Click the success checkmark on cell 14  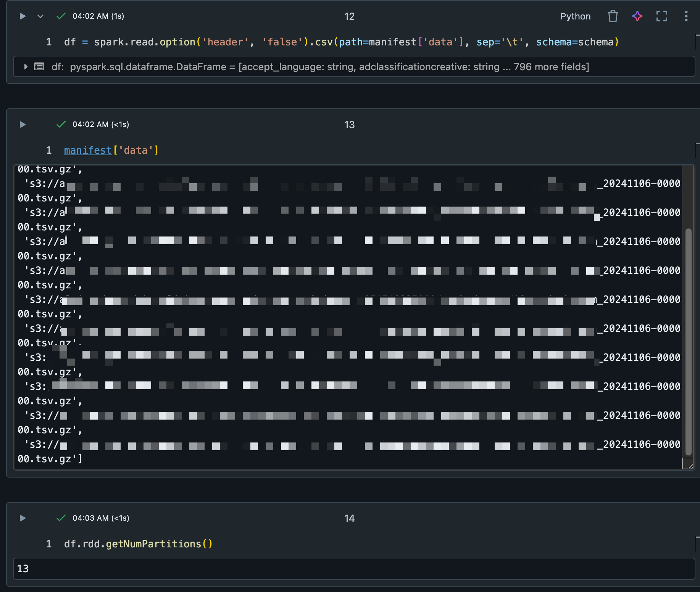tap(61, 518)
